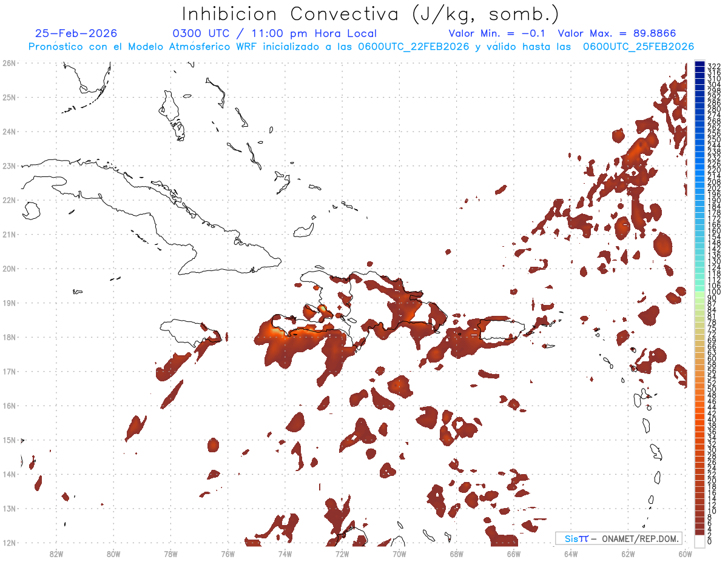Click the 76W longitude label

click(x=228, y=553)
